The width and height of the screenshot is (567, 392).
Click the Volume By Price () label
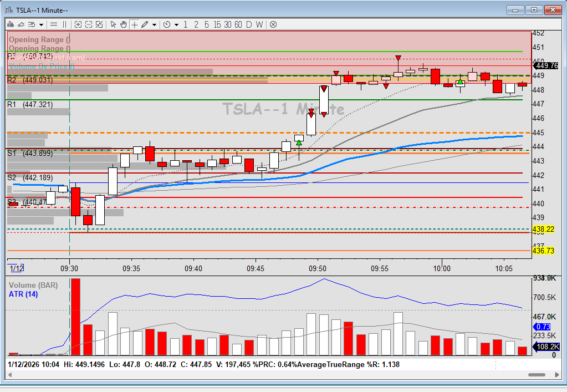pyautogui.click(x=42, y=66)
